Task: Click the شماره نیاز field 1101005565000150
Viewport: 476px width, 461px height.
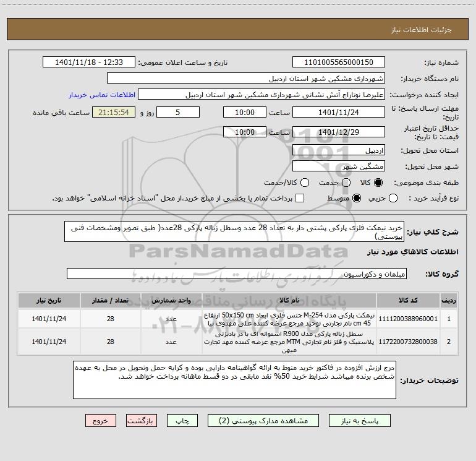Action: [x=339, y=62]
